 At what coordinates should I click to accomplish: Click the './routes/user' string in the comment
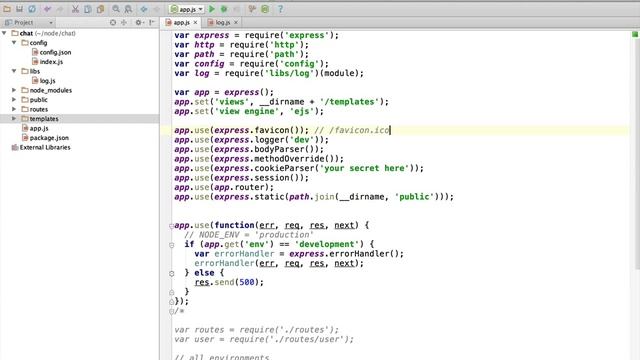click(x=309, y=339)
